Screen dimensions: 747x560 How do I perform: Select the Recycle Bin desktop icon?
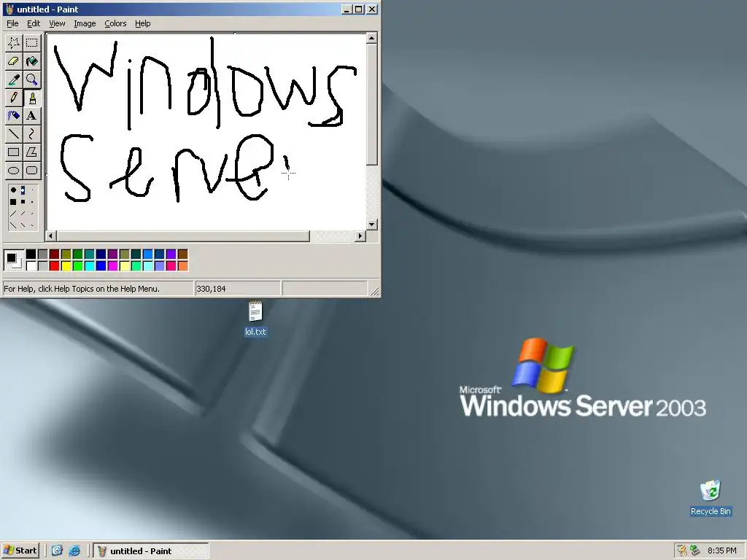[x=711, y=498]
